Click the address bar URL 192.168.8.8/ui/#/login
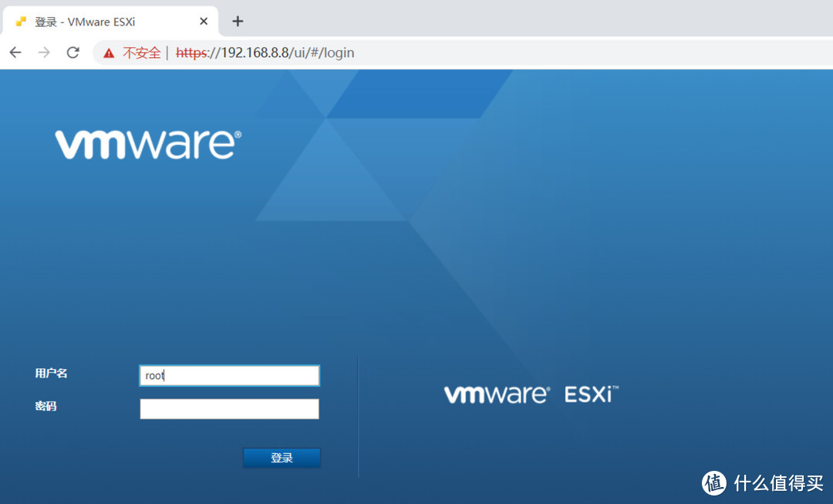 [265, 52]
